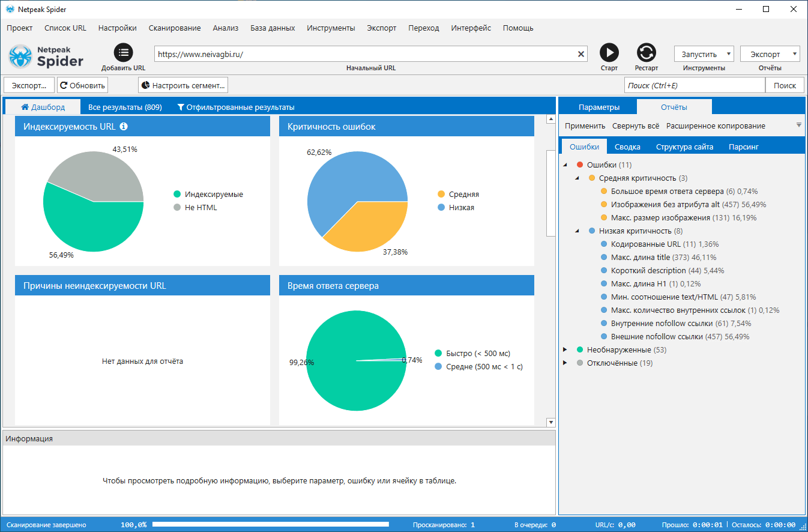
Task: Click the dashboard scroll up arrow
Action: click(x=550, y=119)
